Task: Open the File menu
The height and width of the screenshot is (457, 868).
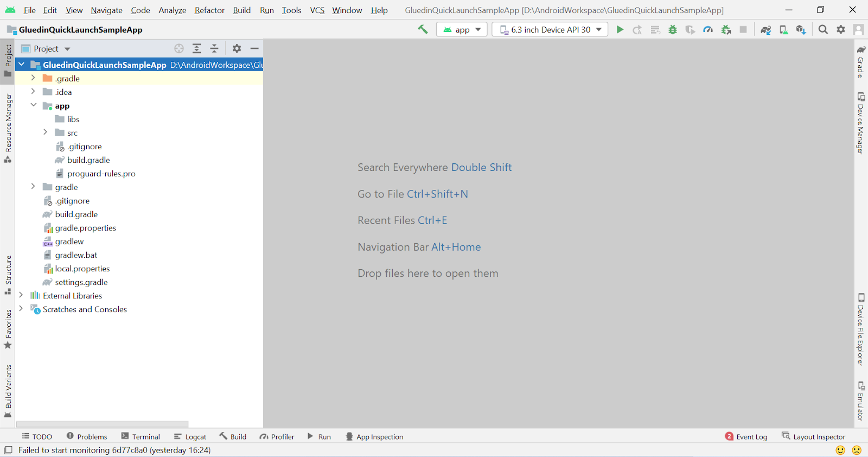Action: 30,10
